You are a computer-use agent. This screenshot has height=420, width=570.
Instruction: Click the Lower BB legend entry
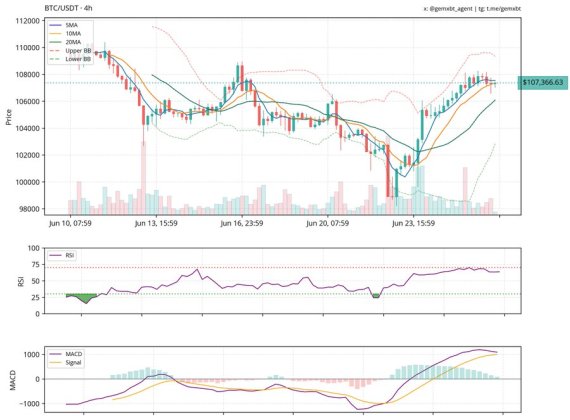(70, 59)
